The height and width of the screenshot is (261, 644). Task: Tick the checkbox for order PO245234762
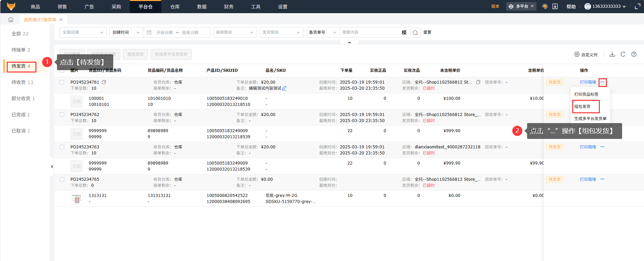pyautogui.click(x=62, y=115)
